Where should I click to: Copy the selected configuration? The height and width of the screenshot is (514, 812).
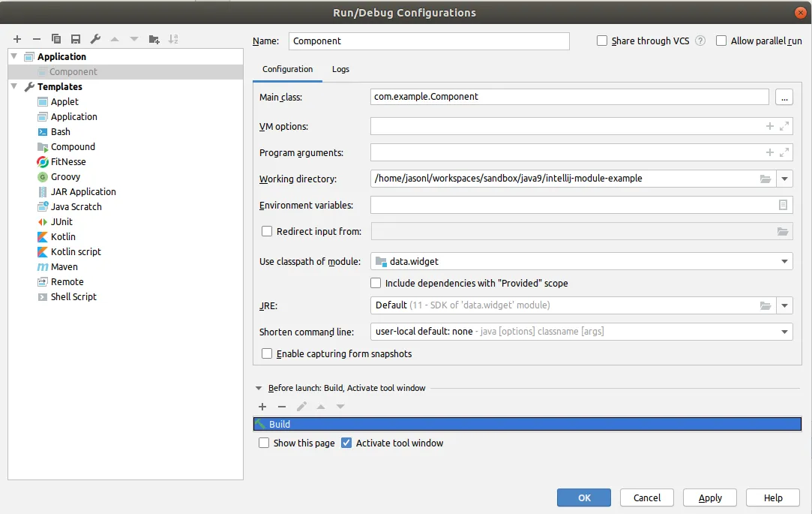click(56, 39)
